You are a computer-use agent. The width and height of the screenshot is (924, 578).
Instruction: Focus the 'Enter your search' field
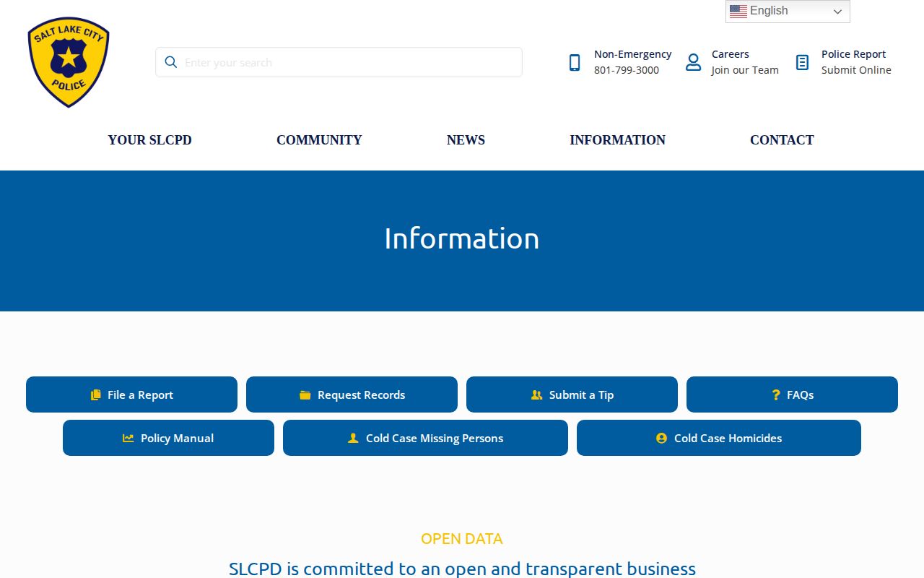(339, 62)
